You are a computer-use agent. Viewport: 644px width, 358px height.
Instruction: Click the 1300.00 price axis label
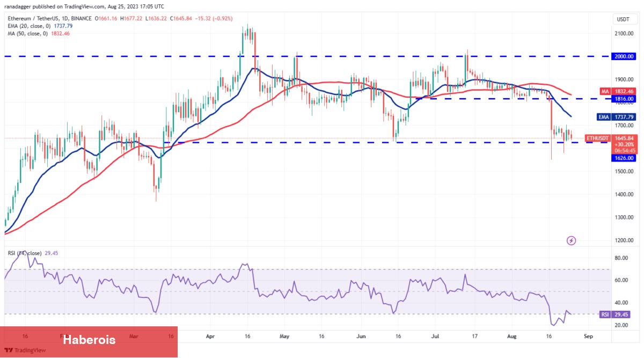[624, 217]
